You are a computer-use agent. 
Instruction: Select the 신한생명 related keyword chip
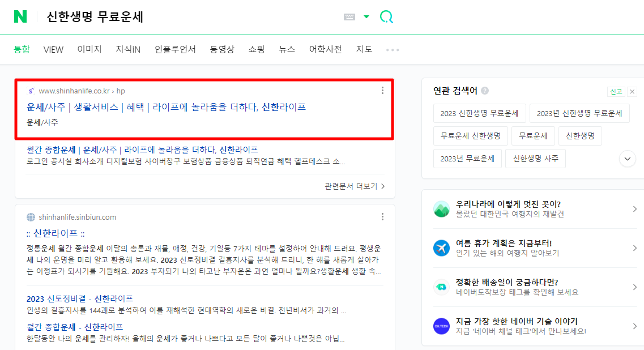coord(580,136)
